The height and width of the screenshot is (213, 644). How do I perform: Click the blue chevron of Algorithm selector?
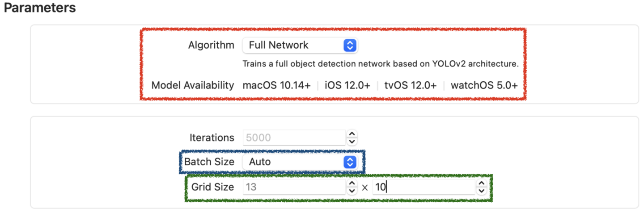pyautogui.click(x=350, y=45)
